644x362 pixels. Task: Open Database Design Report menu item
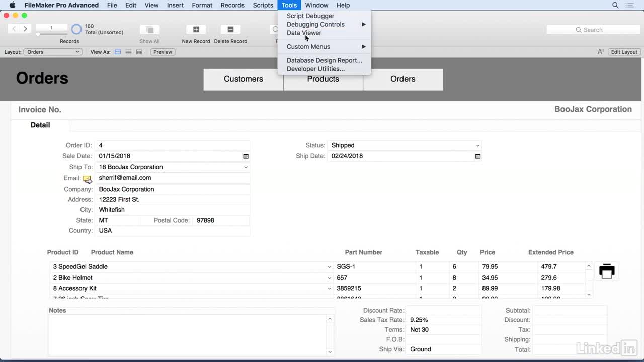click(x=324, y=60)
